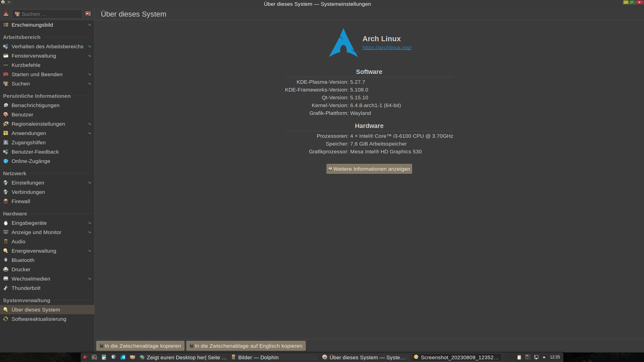Image resolution: width=644 pixels, height=362 pixels.
Task: Expand the Erscheinungsbild submenu arrow
Action: pos(89,25)
